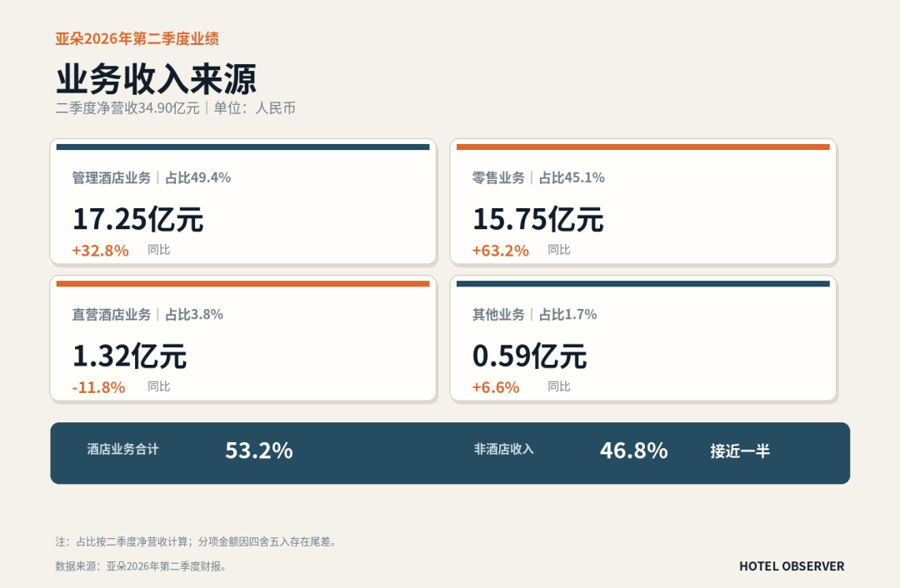The image size is (900, 588).
Task: Click the +6.6% growth percentage
Action: (496, 388)
